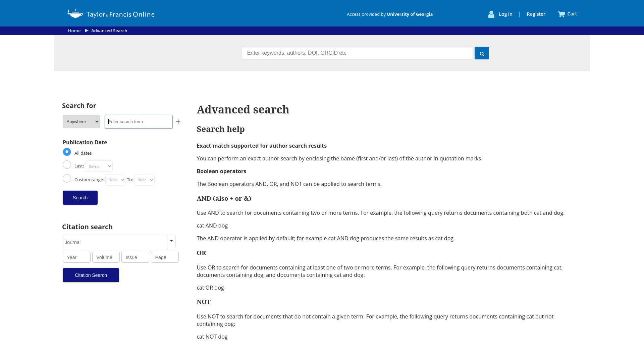The height and width of the screenshot is (349, 644).
Task: Select the All dates radio button
Action: [x=67, y=152]
